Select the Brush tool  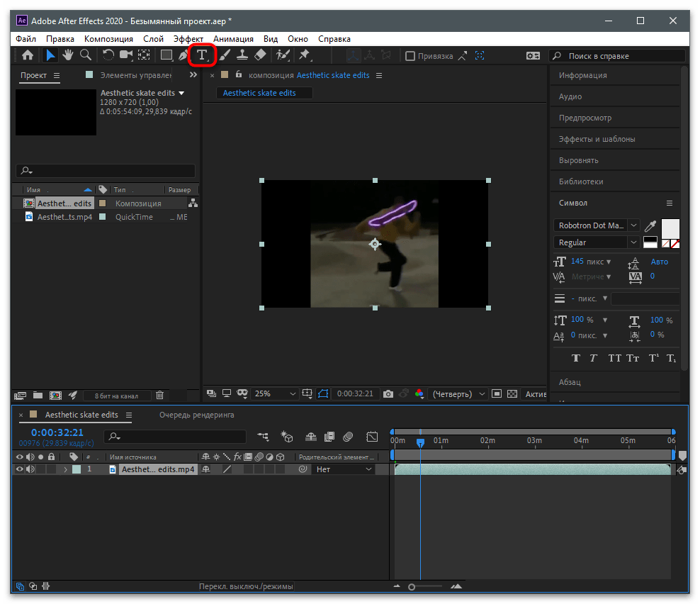click(225, 55)
